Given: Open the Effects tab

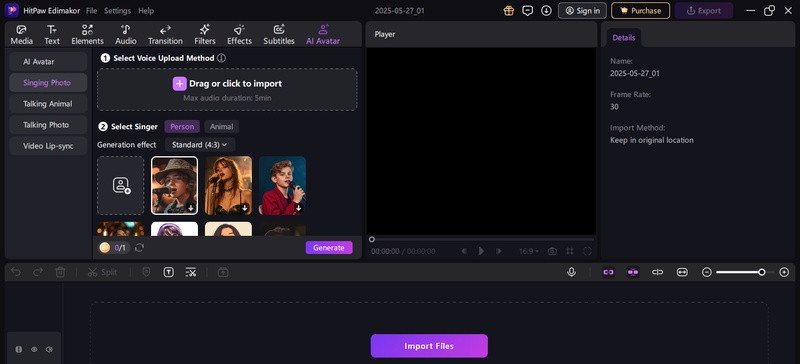Looking at the screenshot, I should [239, 35].
